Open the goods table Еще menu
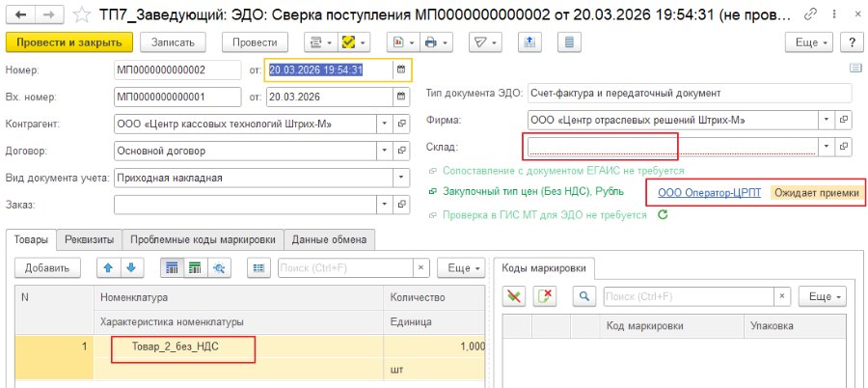Screen dimensions: 868x388 461,267
